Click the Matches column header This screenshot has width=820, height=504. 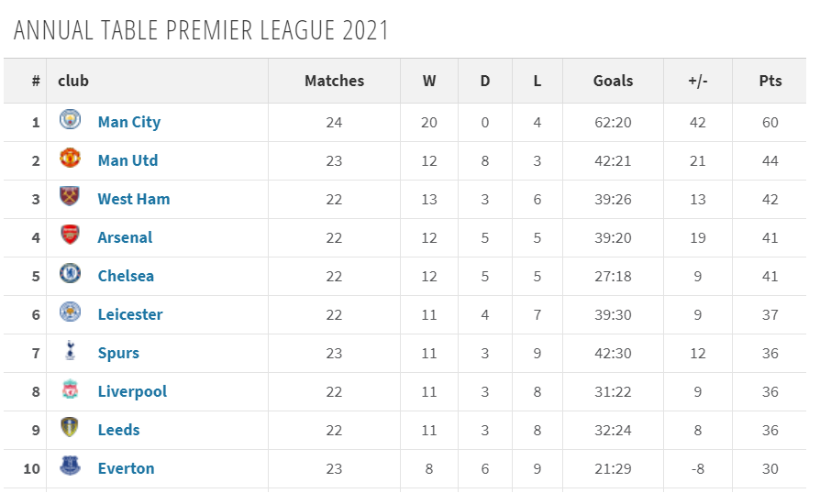point(334,81)
